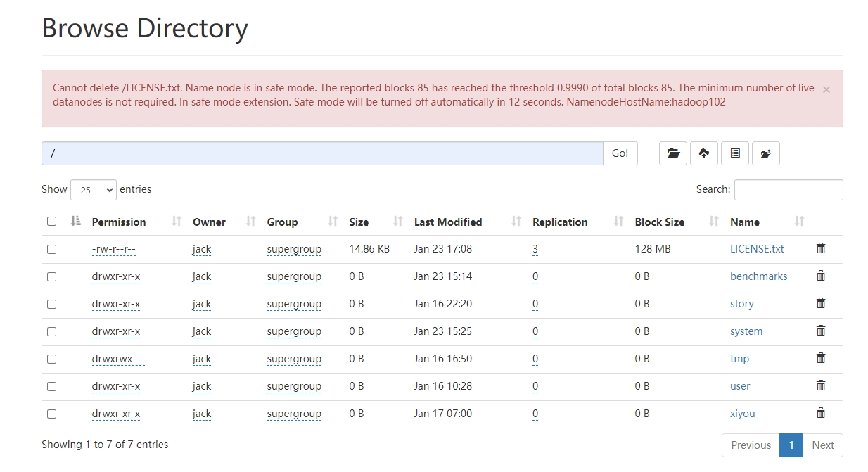Screen dimensions: 868x472
Task: Click the Jan 17 07:00 date cell
Action: (443, 414)
